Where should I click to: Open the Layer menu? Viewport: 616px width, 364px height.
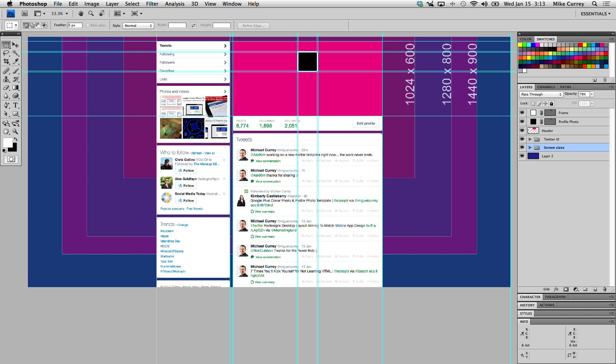click(112, 4)
